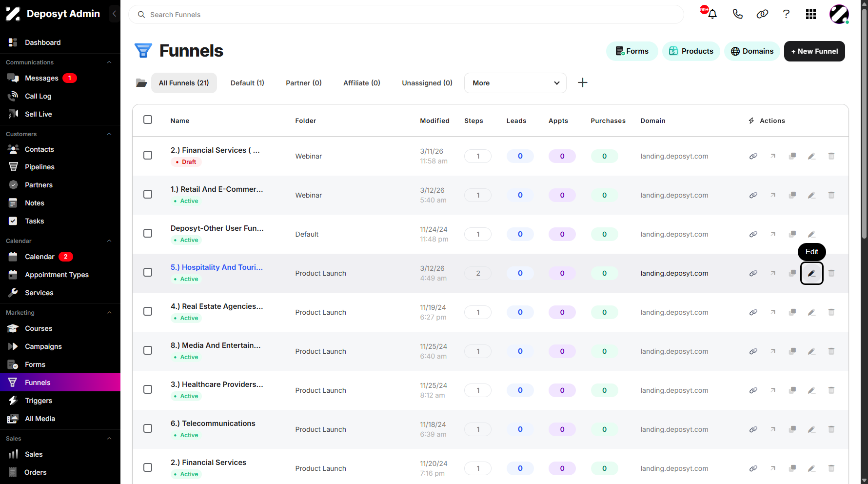Open the apps grid icon

point(810,14)
